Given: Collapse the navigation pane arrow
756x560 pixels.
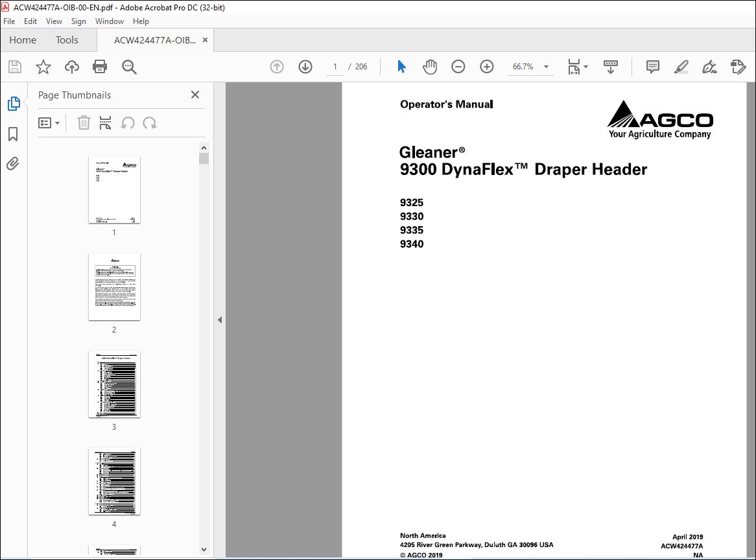Looking at the screenshot, I should coord(220,320).
